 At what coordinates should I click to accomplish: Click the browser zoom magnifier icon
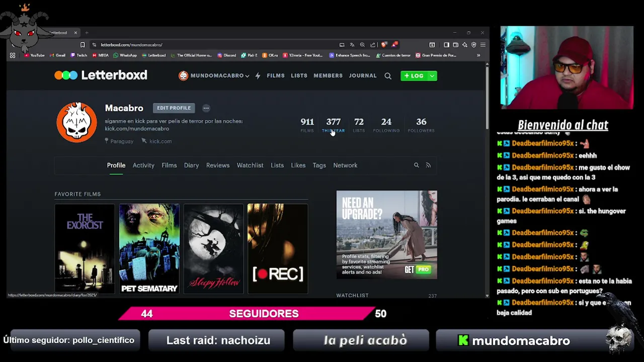[x=362, y=45]
